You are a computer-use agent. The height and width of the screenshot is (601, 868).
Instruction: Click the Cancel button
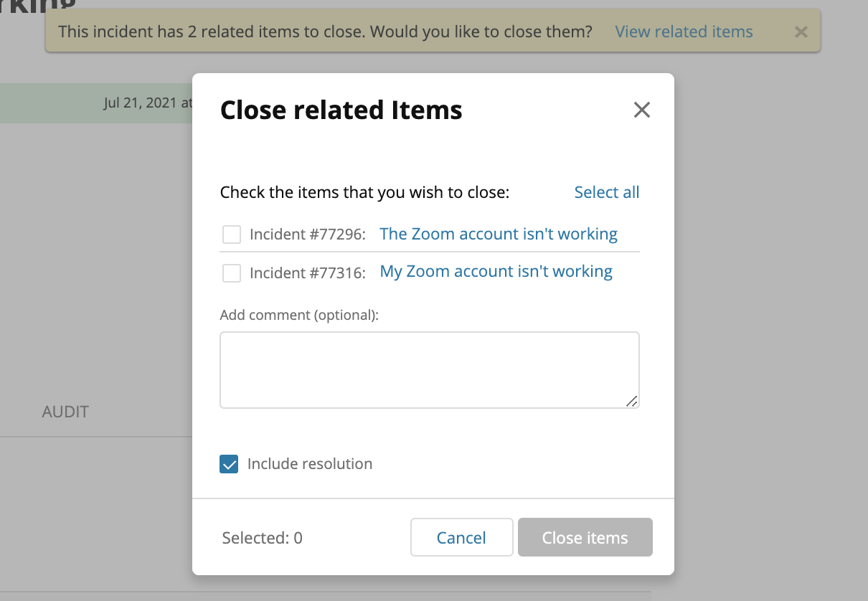(461, 538)
